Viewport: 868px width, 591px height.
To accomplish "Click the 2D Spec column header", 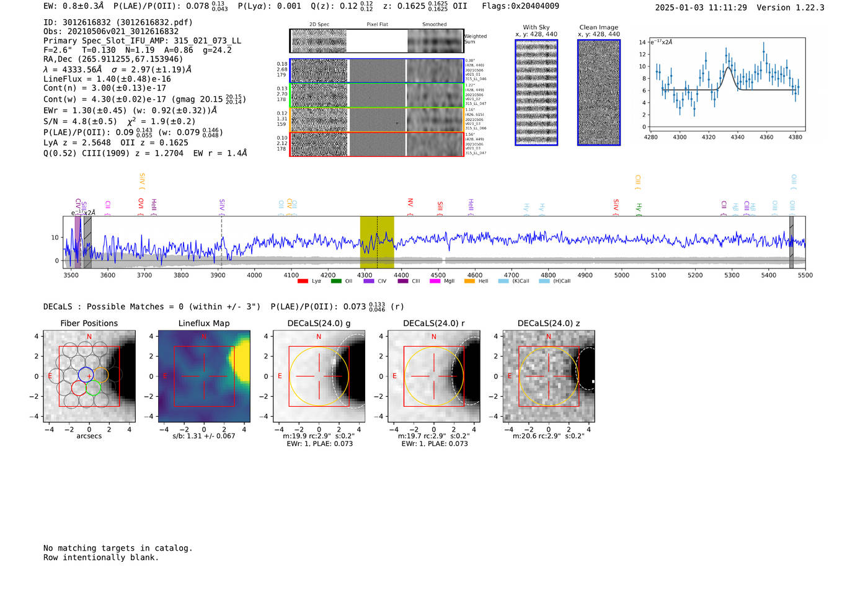I will coord(319,25).
